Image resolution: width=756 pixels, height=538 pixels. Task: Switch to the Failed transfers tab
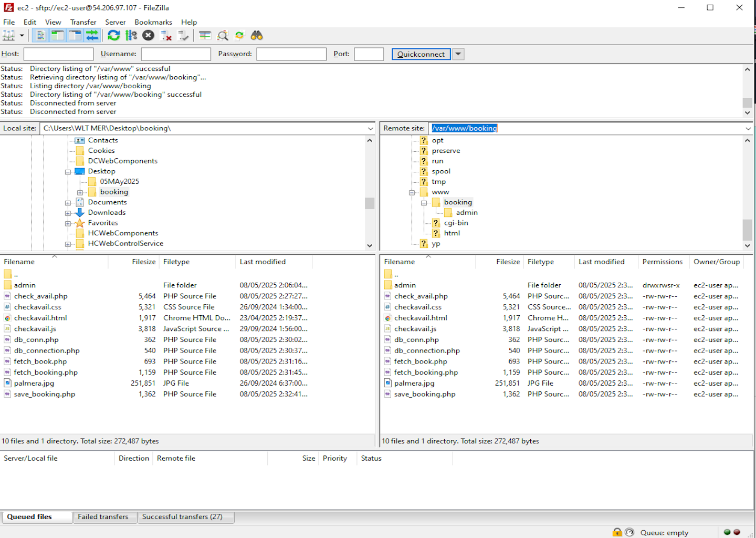coord(103,517)
